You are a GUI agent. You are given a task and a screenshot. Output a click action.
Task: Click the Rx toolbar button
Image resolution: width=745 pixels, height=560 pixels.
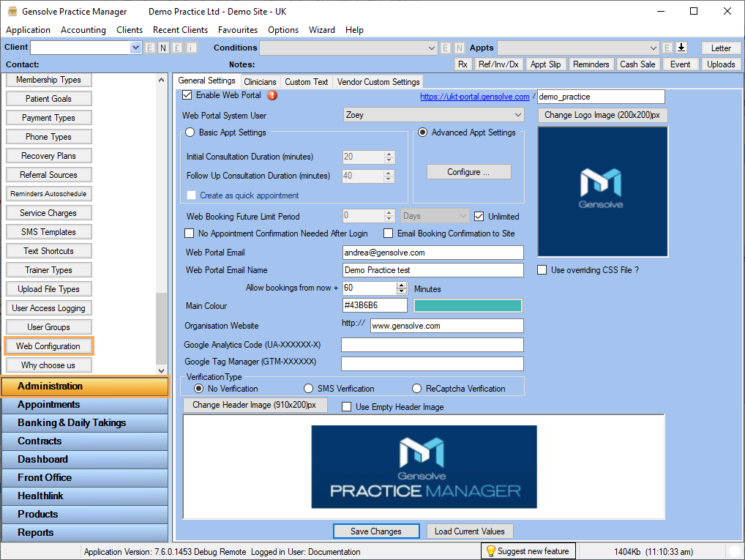click(x=463, y=64)
